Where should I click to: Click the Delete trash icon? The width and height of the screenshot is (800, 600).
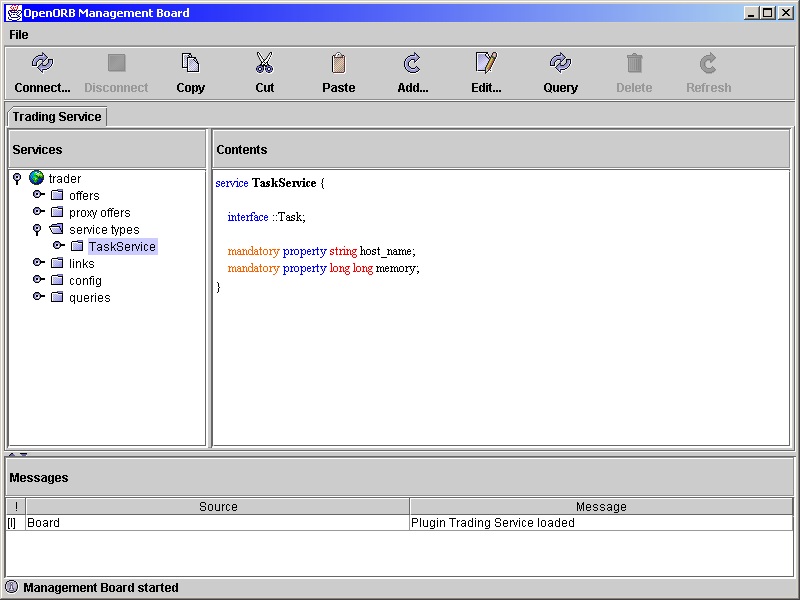coord(634,63)
